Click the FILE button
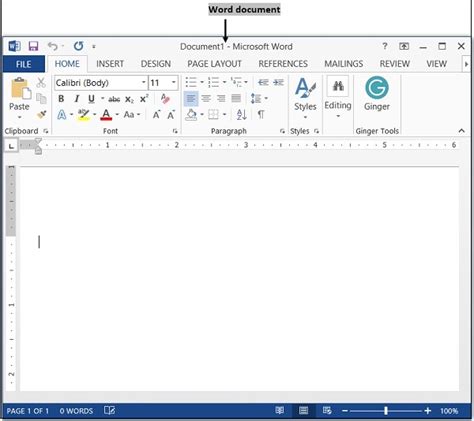 pyautogui.click(x=23, y=64)
